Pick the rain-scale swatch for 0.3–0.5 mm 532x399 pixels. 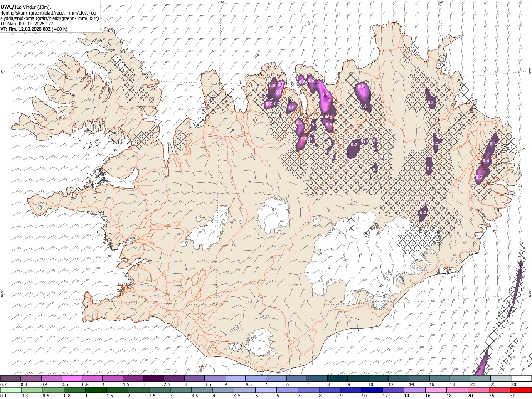(x=32, y=390)
